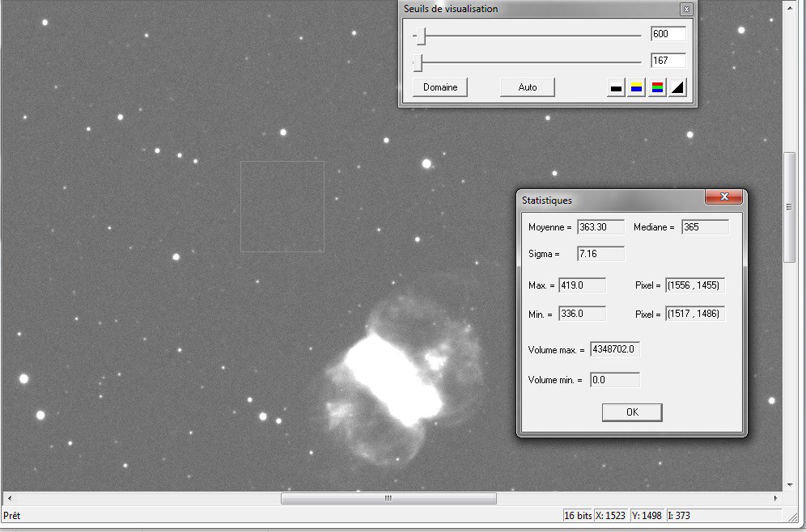Click the Domaine button
This screenshot has width=806, height=532.
point(440,87)
